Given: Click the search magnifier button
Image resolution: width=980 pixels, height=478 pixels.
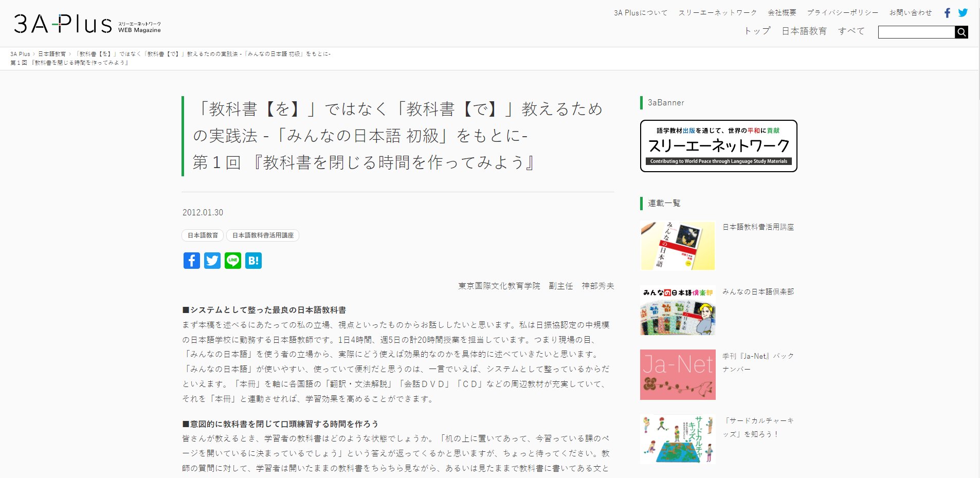Looking at the screenshot, I should coord(961,32).
